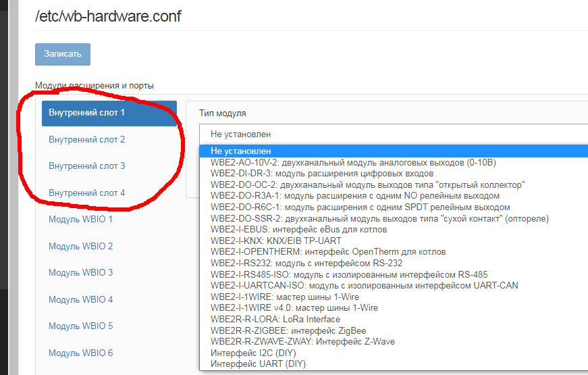Select the Модуль WBIO 3 tab
588x375 pixels.
point(80,272)
